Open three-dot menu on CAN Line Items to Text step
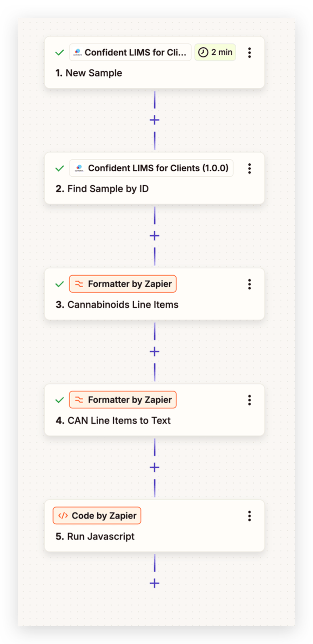Viewport: 313px width, 644px height. click(x=249, y=400)
